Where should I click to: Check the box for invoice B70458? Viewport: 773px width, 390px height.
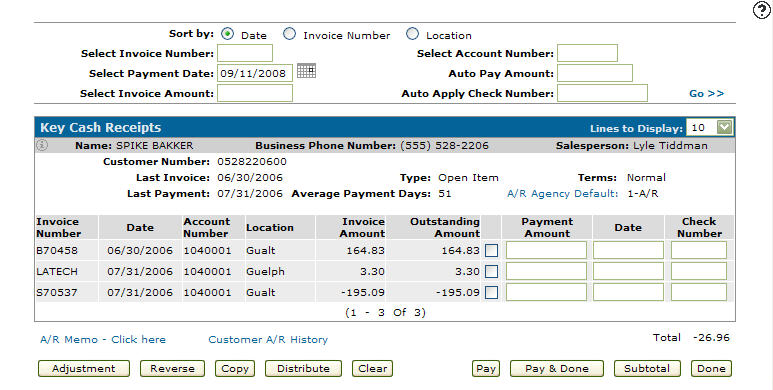492,251
